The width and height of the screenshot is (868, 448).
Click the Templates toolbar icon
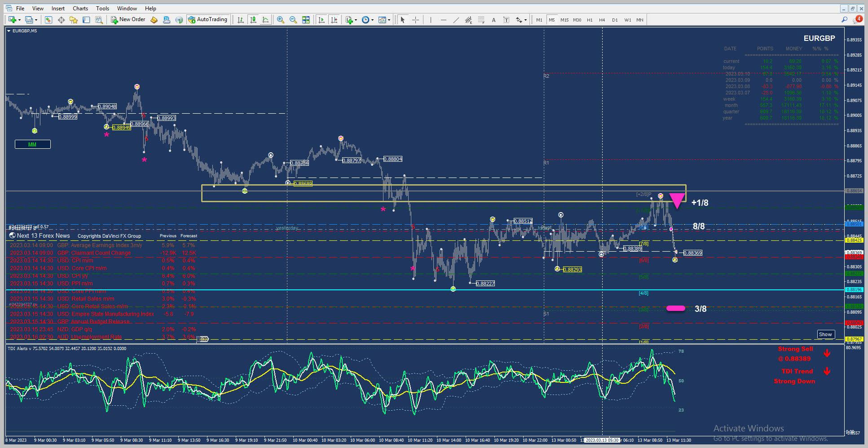382,20
